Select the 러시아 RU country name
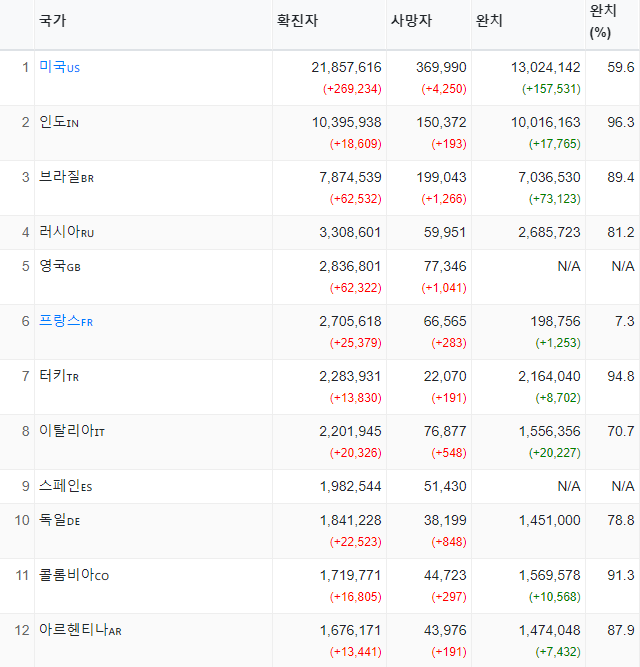Image resolution: width=640 pixels, height=667 pixels. pyautogui.click(x=66, y=232)
